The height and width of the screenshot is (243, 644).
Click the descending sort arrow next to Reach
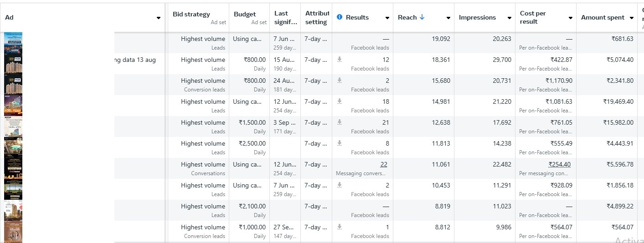click(422, 17)
